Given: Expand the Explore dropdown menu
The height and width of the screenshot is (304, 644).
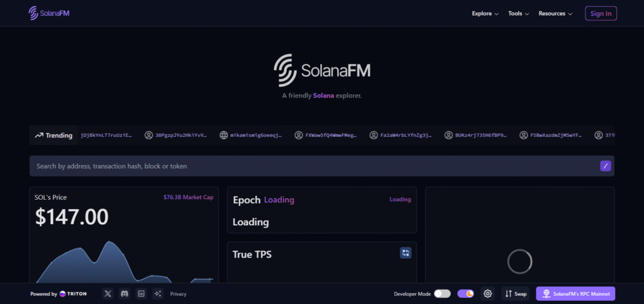Looking at the screenshot, I should [x=485, y=14].
